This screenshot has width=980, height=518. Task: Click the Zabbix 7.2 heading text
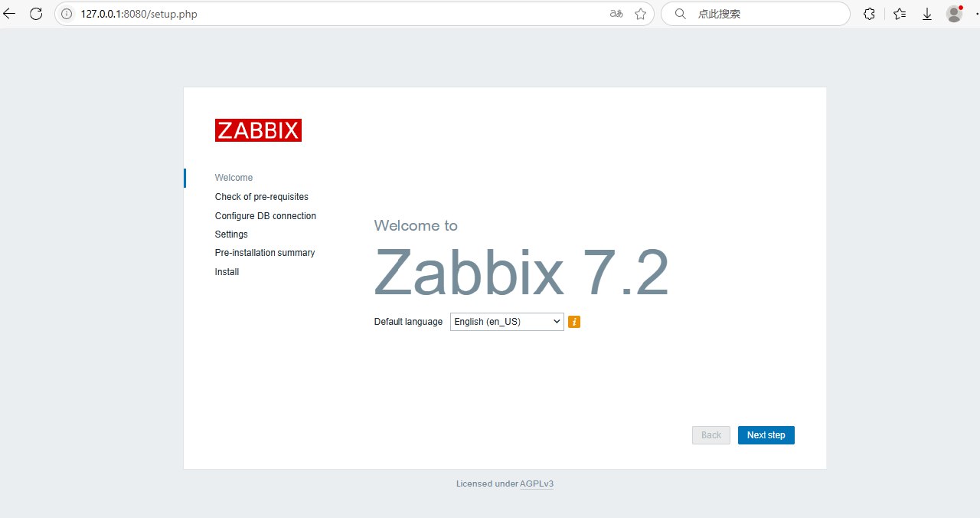521,273
